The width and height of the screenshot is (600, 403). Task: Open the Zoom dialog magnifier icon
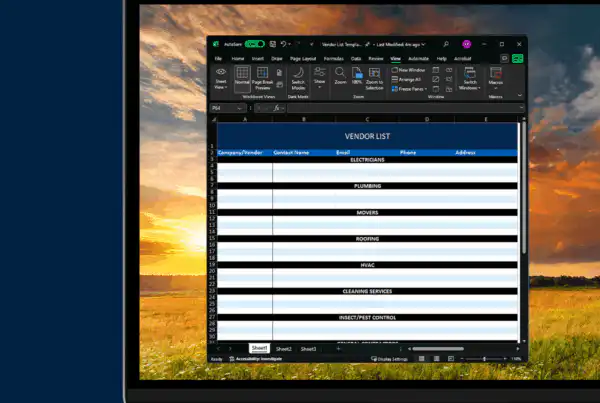340,76
